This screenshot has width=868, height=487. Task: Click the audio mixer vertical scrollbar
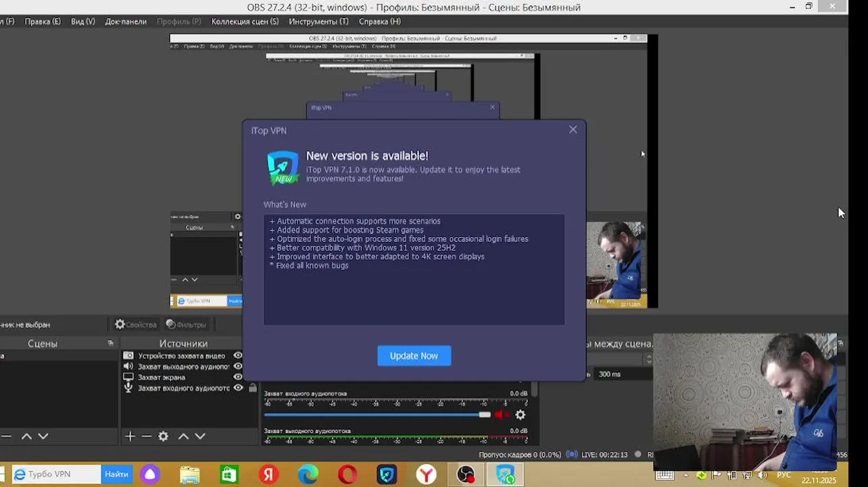click(534, 390)
